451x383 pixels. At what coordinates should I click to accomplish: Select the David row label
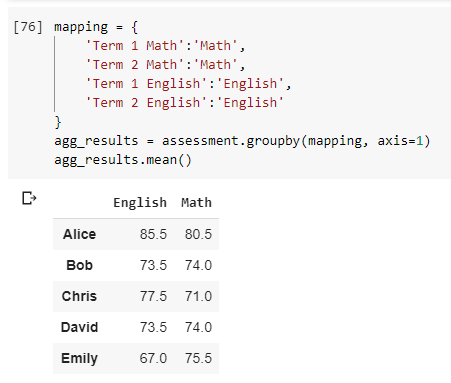point(79,327)
